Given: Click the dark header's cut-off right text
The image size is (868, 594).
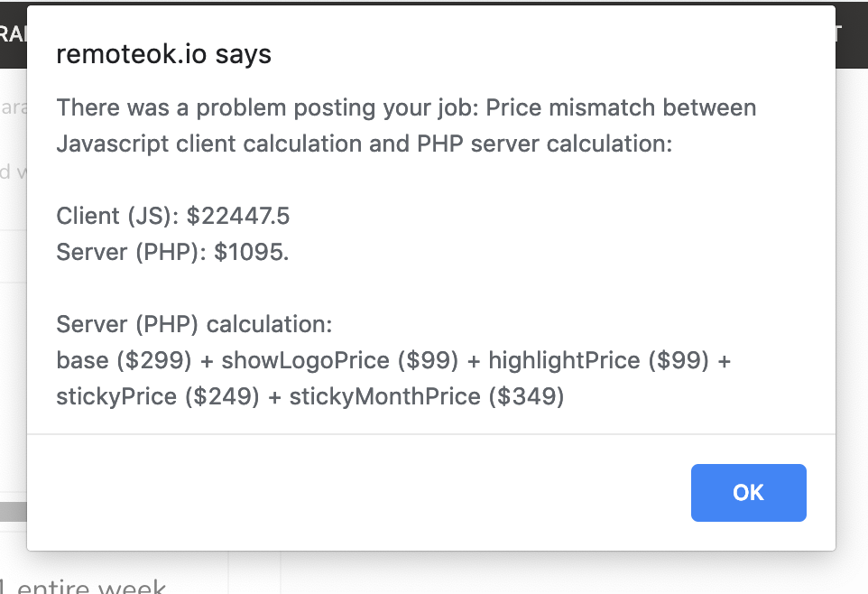Looking at the screenshot, I should click(837, 33).
